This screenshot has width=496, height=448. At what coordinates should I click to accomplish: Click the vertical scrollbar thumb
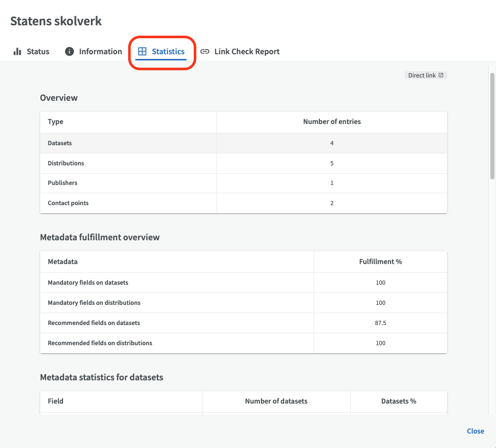(x=492, y=126)
